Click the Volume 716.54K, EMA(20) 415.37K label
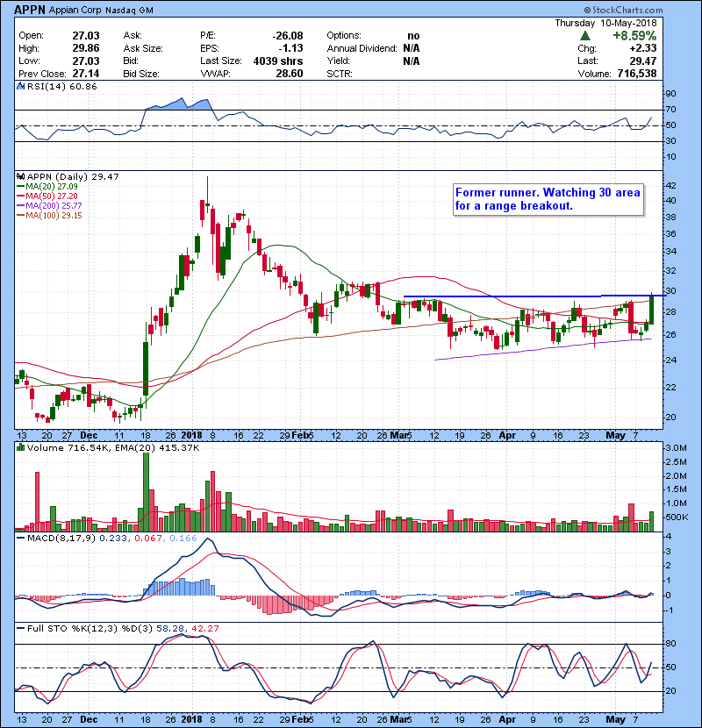This screenshot has height=728, width=702. click(113, 448)
